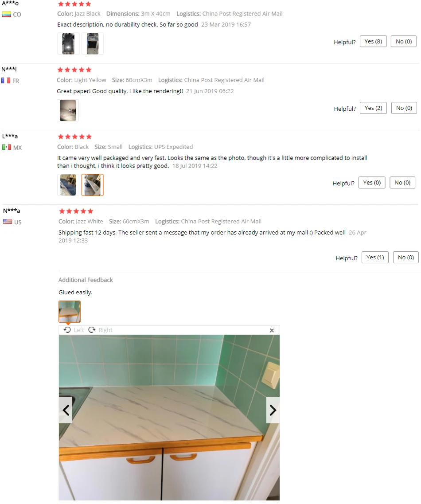
Task: Mark A***o's review helpful with Yes (8)
Action: [x=373, y=42]
